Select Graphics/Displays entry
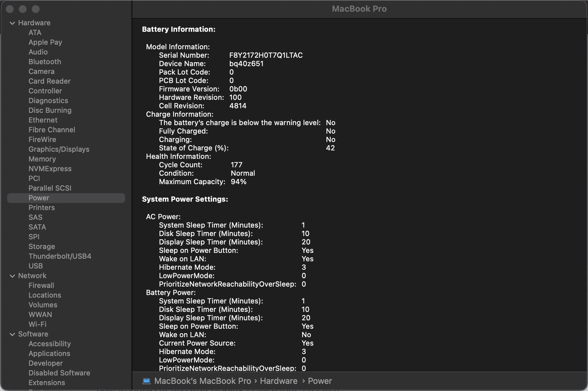The image size is (588, 391). [59, 149]
